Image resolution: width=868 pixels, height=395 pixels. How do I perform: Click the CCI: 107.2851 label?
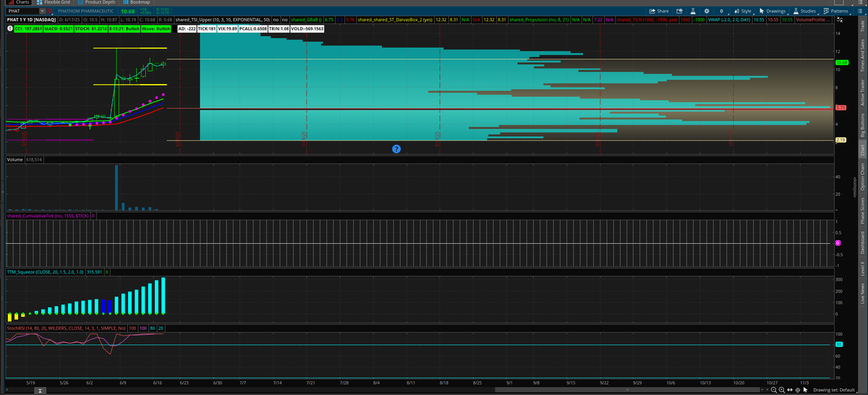(x=28, y=28)
